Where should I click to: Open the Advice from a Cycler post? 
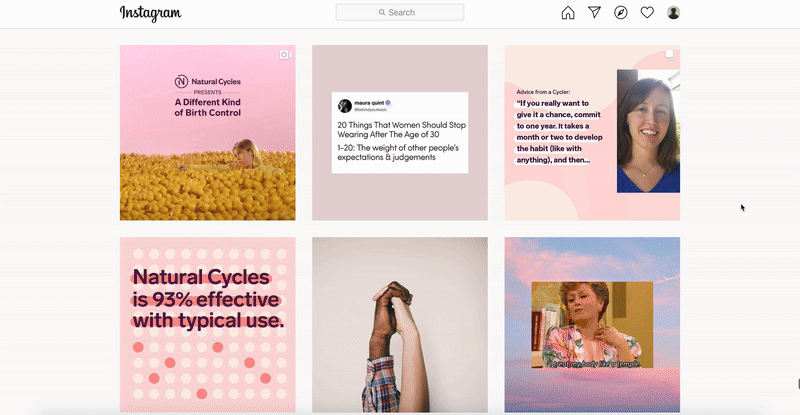[x=592, y=133]
